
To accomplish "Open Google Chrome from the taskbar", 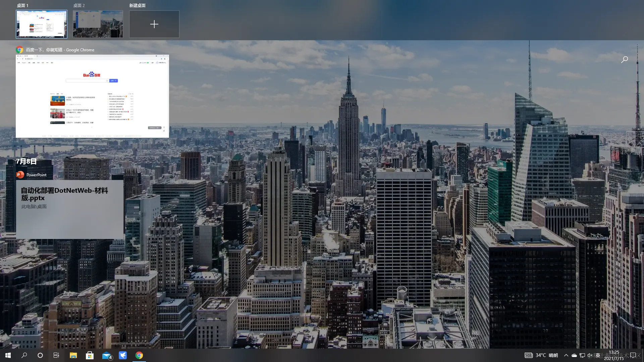I will (139, 355).
